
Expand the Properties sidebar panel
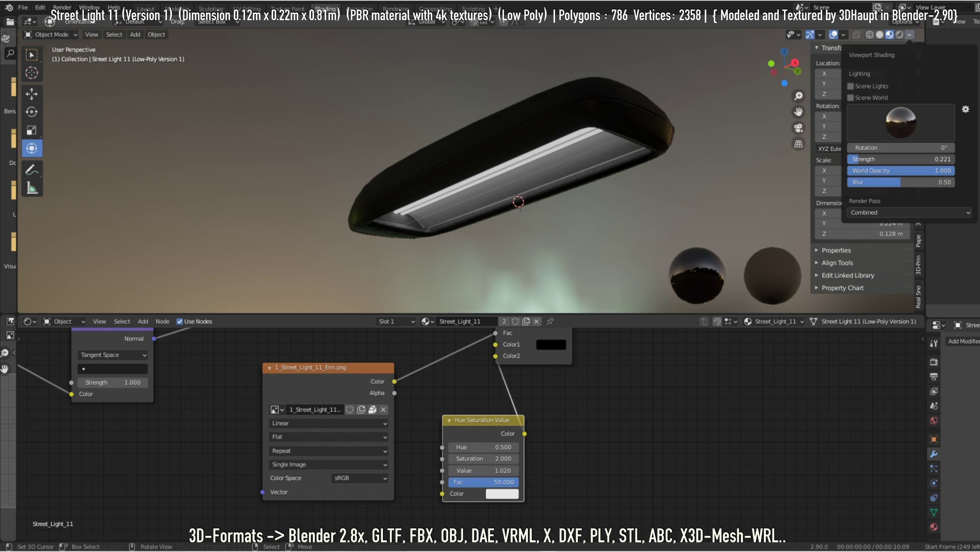(836, 250)
